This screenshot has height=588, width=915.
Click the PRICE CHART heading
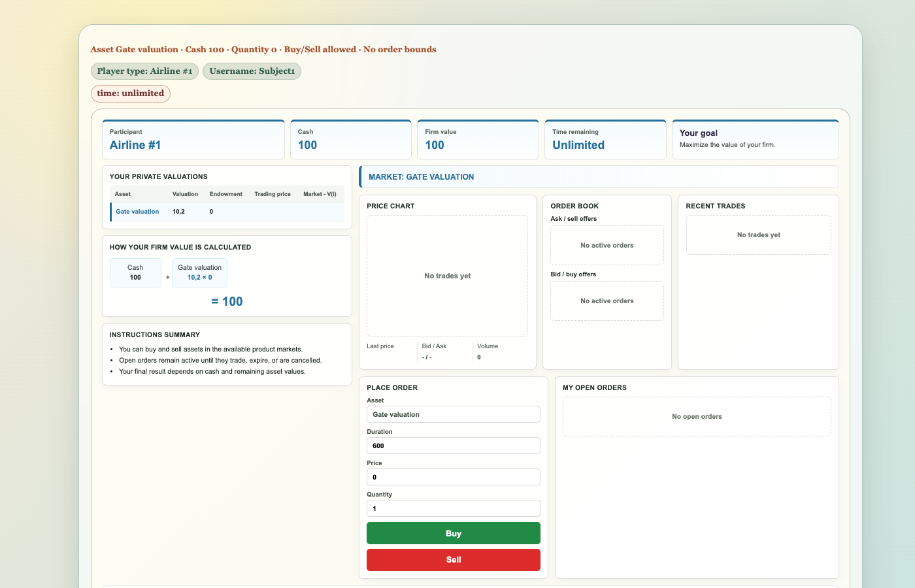[391, 206]
